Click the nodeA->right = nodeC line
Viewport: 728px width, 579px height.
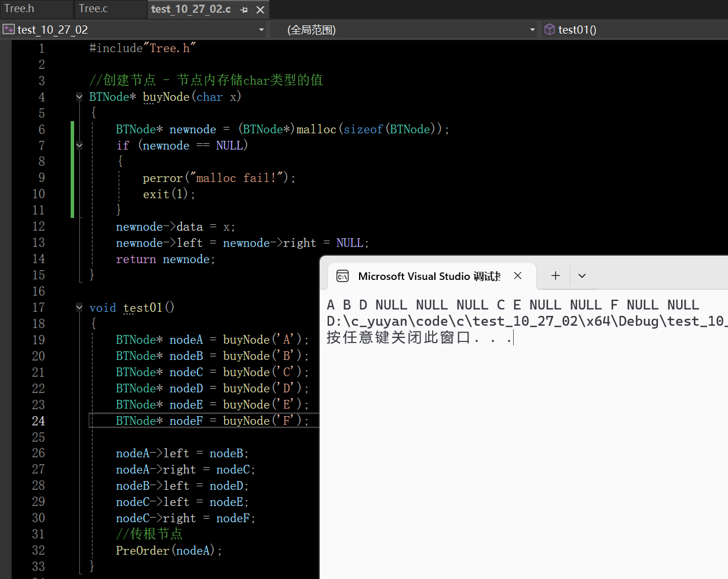[185, 469]
